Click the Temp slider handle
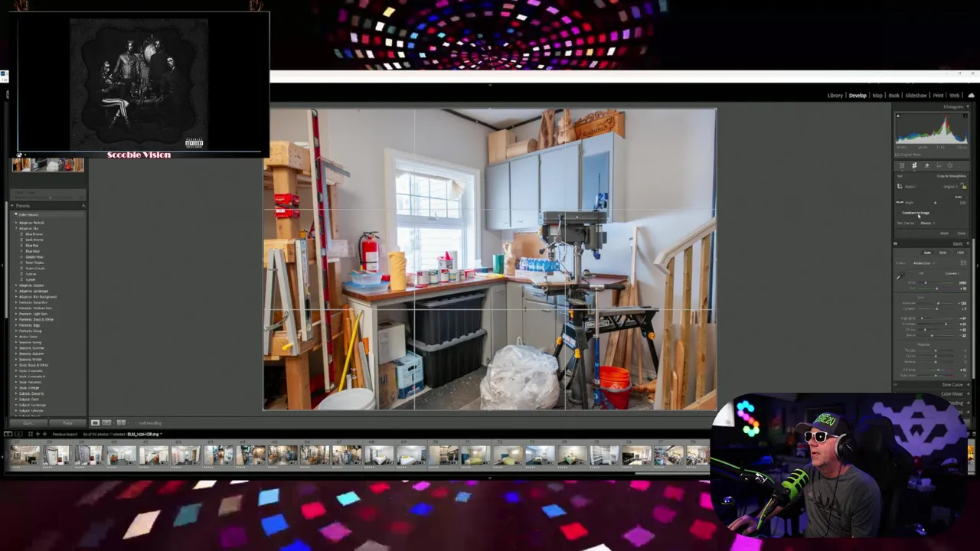The image size is (980, 551). (926, 282)
